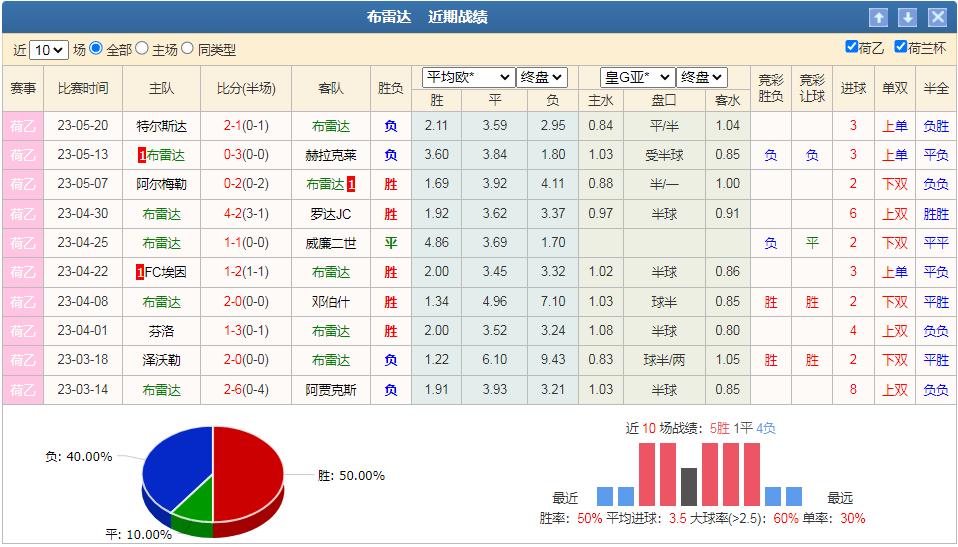Open the 平均欧* odds company dropdown

pyautogui.click(x=469, y=78)
